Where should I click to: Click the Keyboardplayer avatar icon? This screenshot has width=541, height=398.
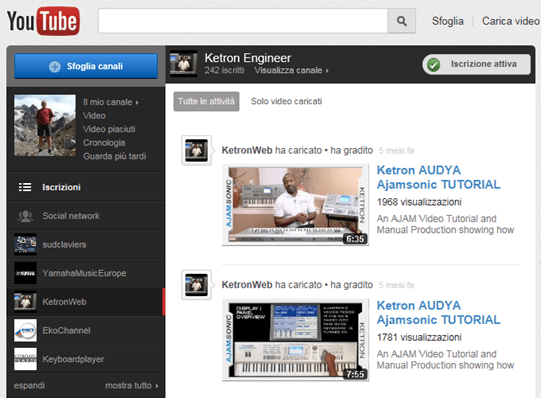(x=25, y=359)
